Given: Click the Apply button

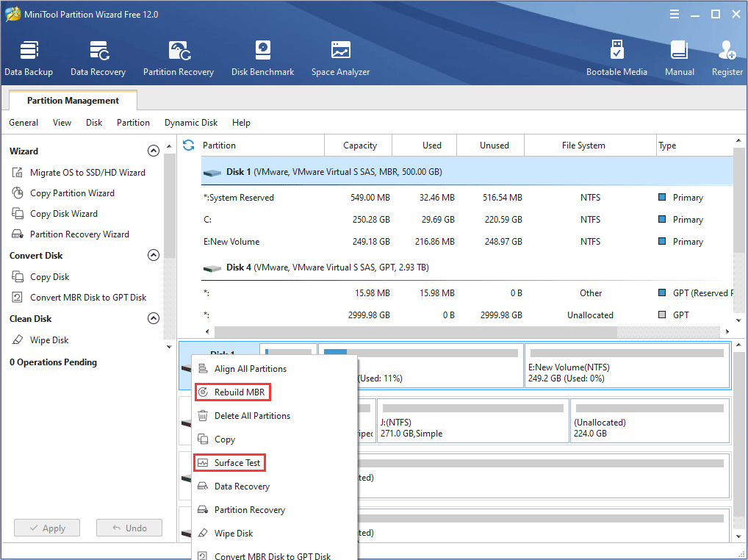Looking at the screenshot, I should pos(47,528).
